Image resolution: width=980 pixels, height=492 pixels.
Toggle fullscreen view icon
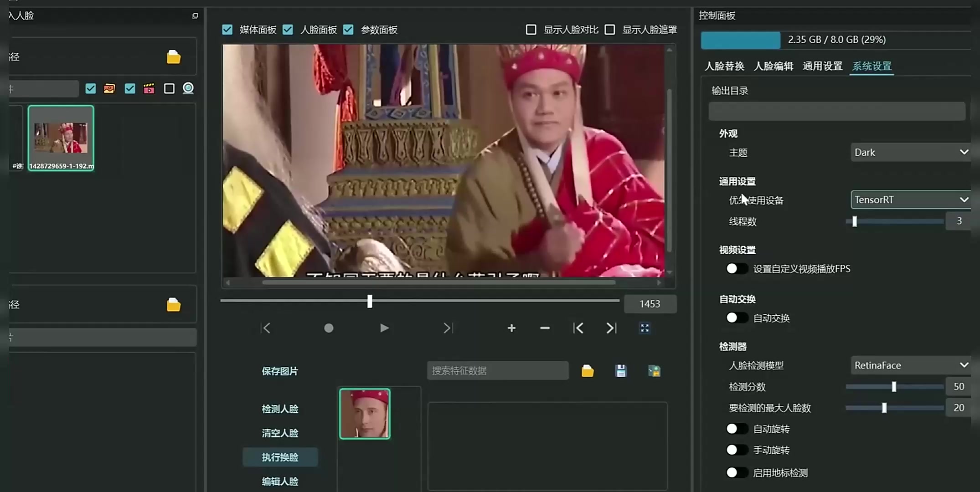tap(645, 328)
